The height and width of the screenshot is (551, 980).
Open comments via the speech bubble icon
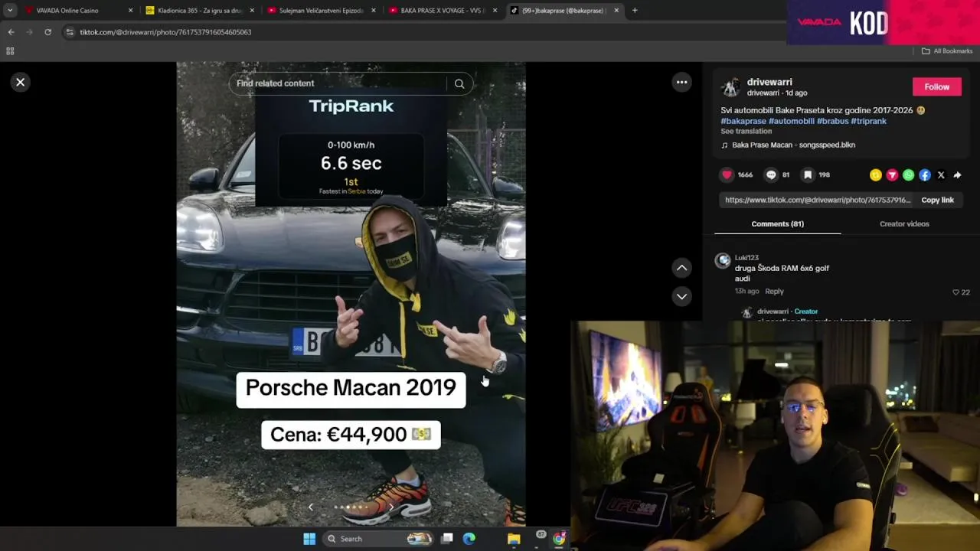[771, 174]
